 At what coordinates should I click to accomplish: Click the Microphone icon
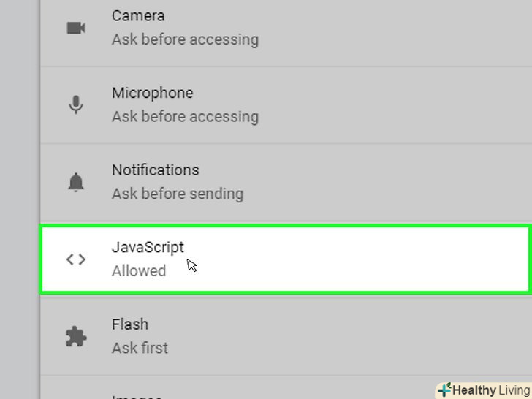click(x=76, y=104)
